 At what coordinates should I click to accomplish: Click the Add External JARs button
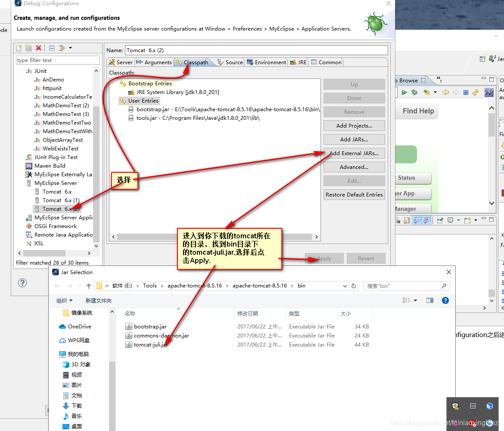(354, 153)
